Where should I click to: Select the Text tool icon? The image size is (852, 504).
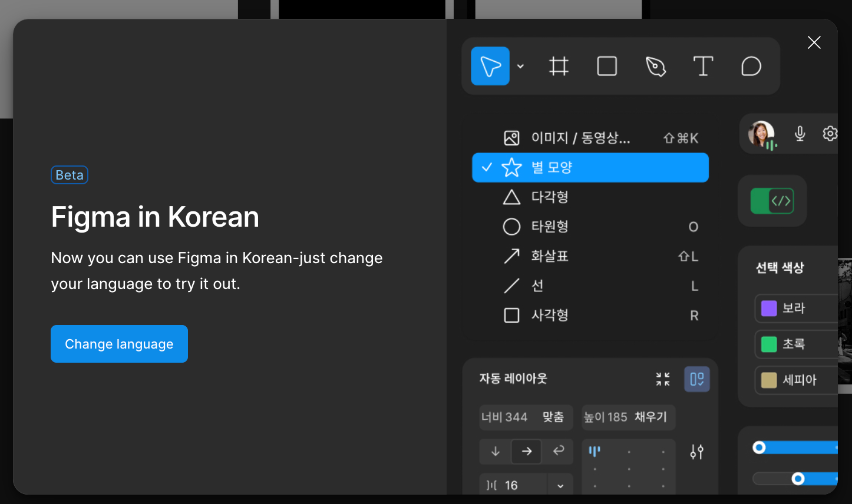pos(703,66)
